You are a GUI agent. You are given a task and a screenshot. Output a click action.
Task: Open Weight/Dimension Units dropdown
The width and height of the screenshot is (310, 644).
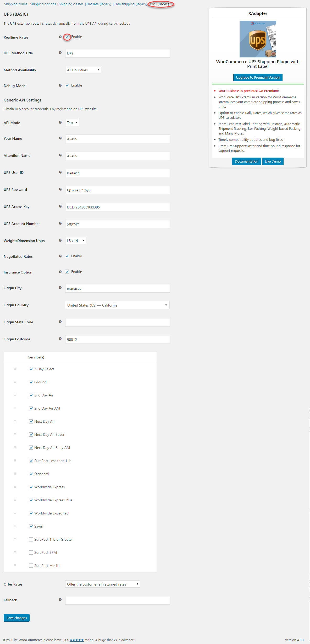click(76, 240)
